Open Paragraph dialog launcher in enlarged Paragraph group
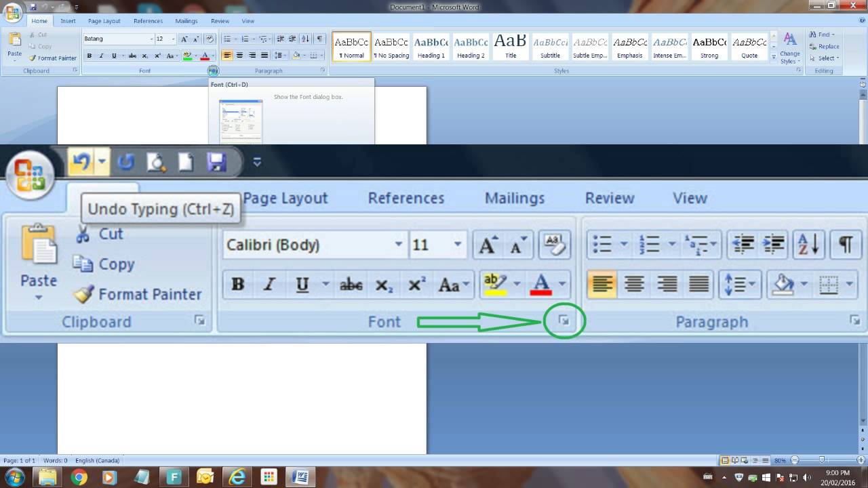The width and height of the screenshot is (868, 488). pyautogui.click(x=854, y=321)
